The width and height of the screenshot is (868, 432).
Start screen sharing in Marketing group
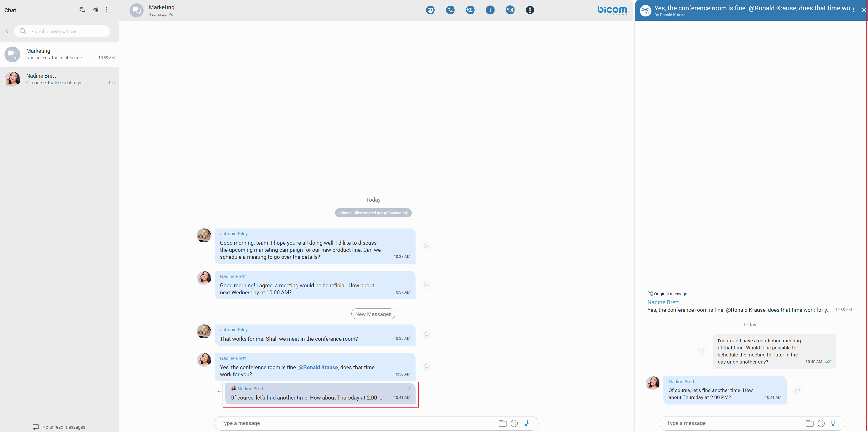[x=430, y=10]
